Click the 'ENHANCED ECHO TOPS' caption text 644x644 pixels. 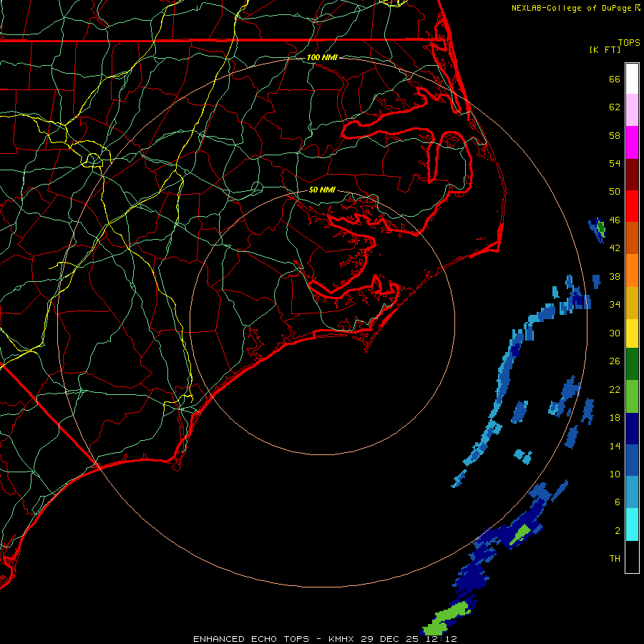pos(251,639)
